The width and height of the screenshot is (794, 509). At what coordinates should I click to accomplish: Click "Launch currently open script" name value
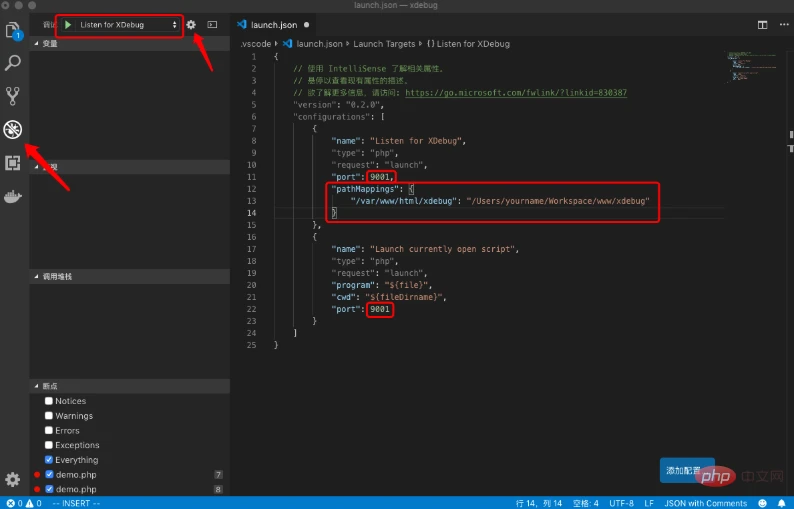tap(442, 249)
